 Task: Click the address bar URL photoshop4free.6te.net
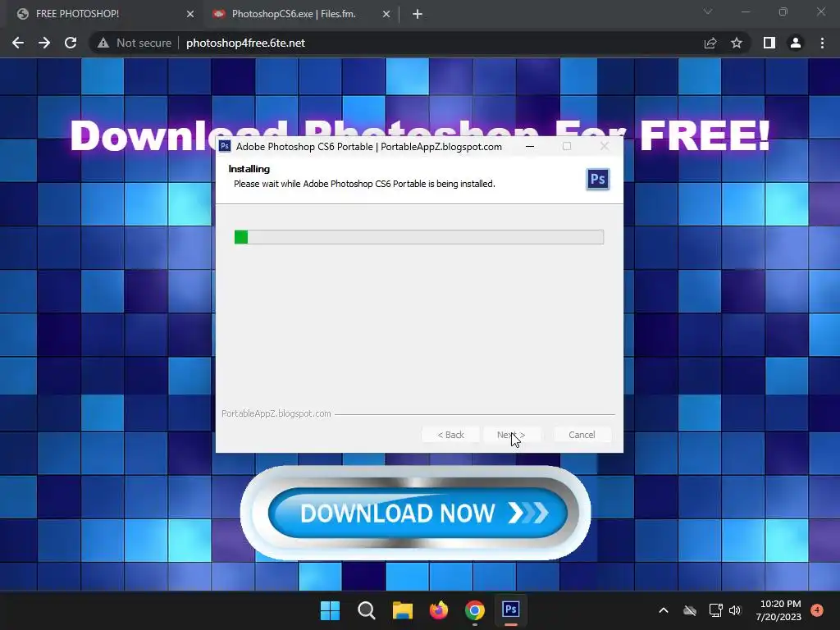[x=245, y=43]
